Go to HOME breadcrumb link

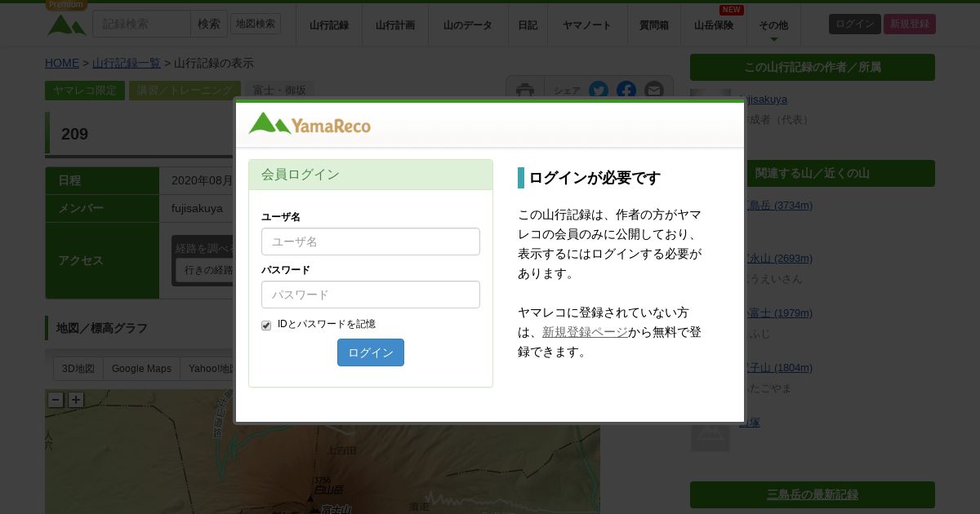(62, 63)
